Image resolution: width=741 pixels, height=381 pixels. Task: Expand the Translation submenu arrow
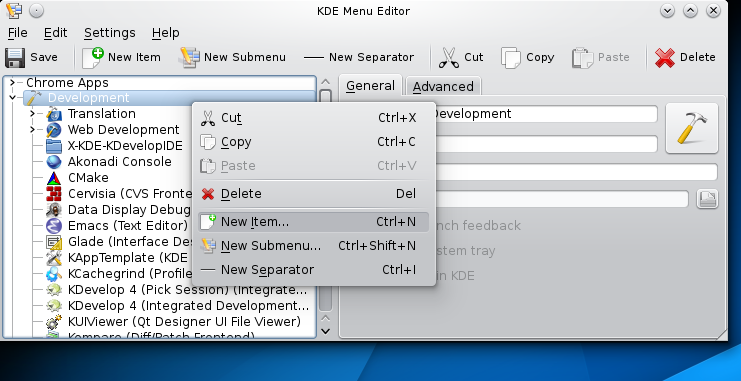32,113
